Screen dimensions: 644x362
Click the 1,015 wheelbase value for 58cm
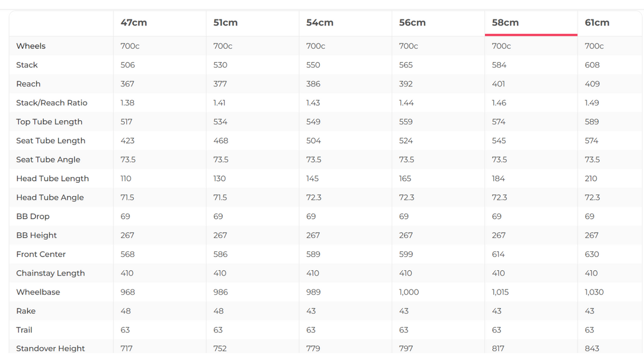tap(500, 292)
